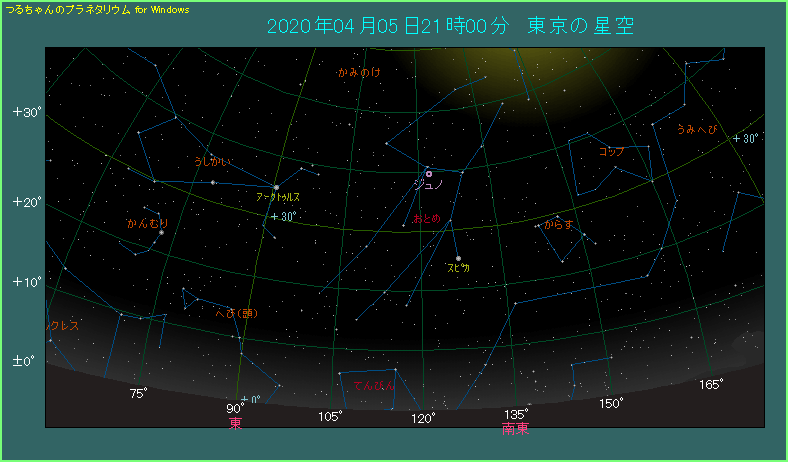Click the おとめ constellation name
Viewport: 788px width, 462px height.
(426, 218)
